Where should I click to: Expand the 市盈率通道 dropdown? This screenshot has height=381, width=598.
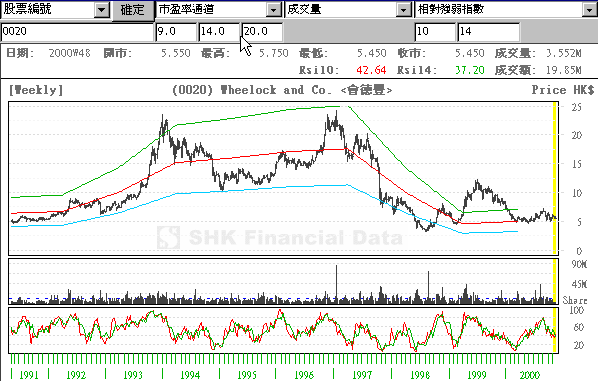(273, 9)
